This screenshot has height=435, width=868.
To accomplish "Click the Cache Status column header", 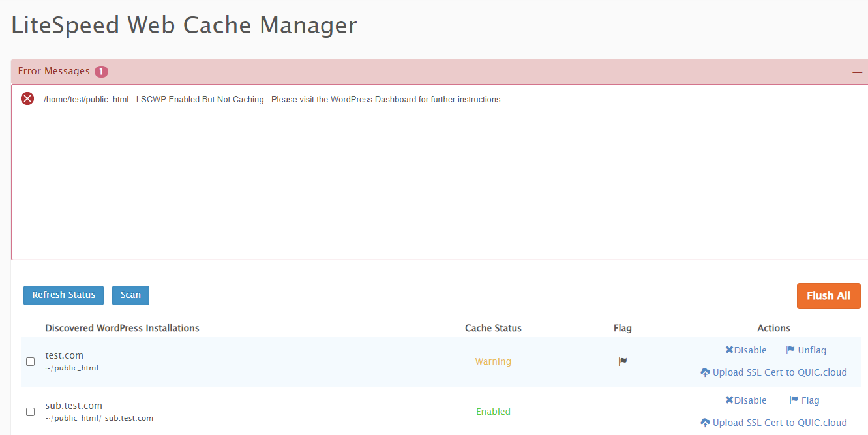I will point(493,328).
